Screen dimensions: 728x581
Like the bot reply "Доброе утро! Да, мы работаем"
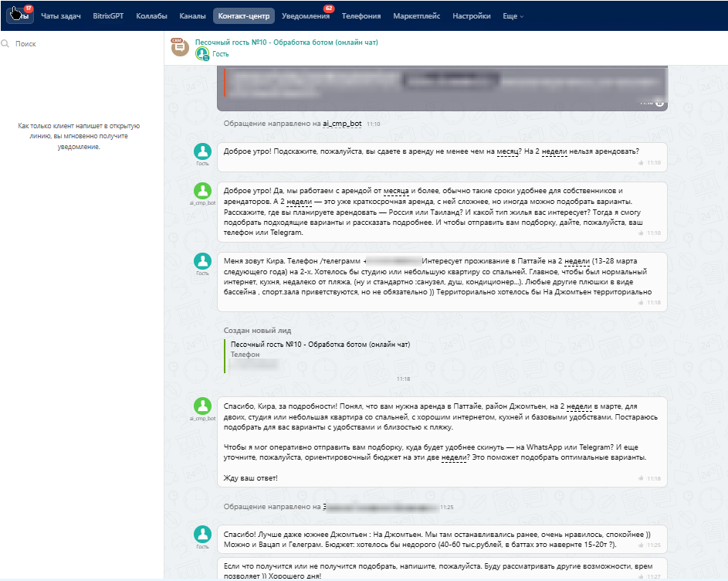(641, 233)
